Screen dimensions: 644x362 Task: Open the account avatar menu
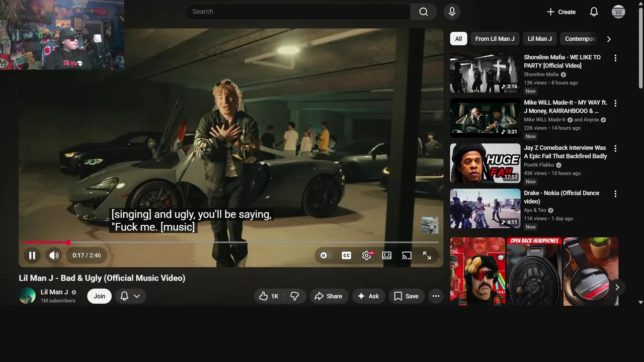[618, 12]
